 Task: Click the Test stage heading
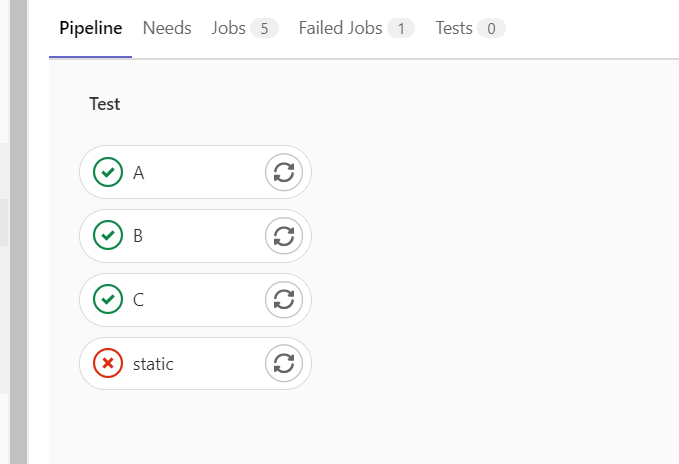point(105,104)
